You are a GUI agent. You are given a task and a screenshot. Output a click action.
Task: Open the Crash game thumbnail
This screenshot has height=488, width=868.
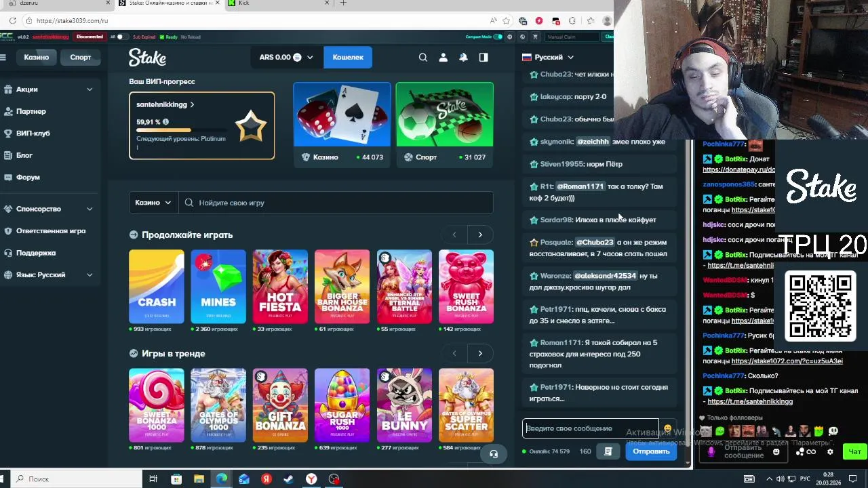[x=157, y=287]
